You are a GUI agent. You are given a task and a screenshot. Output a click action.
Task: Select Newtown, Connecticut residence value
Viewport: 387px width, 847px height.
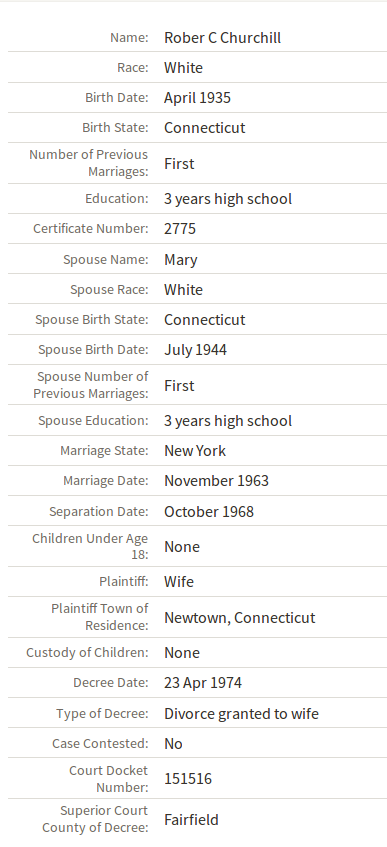(x=239, y=617)
